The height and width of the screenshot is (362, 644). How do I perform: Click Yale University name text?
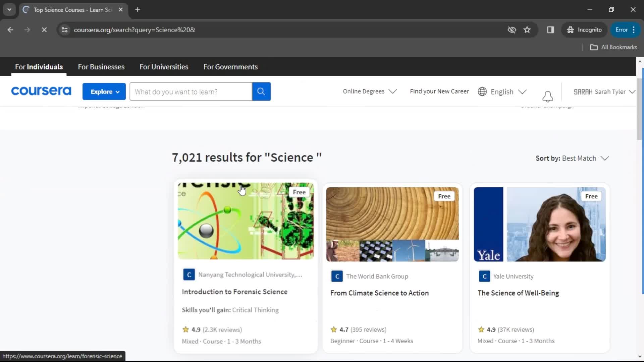coord(513,276)
